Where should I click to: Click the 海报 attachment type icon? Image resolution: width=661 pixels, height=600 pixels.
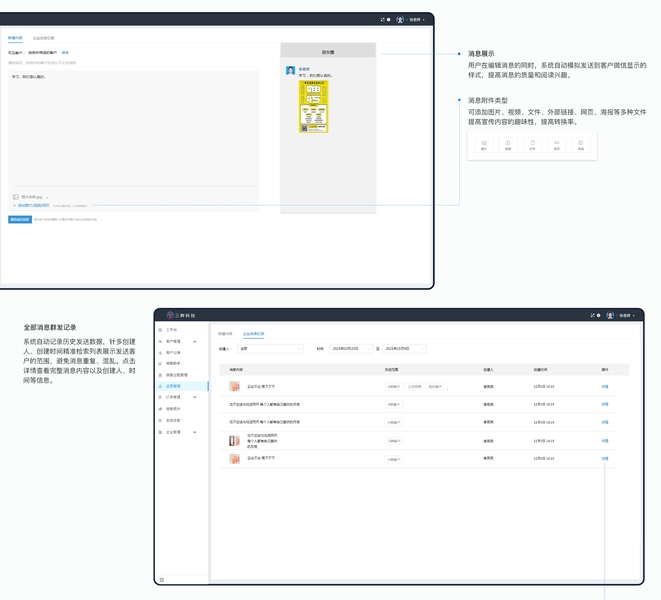[x=581, y=145]
